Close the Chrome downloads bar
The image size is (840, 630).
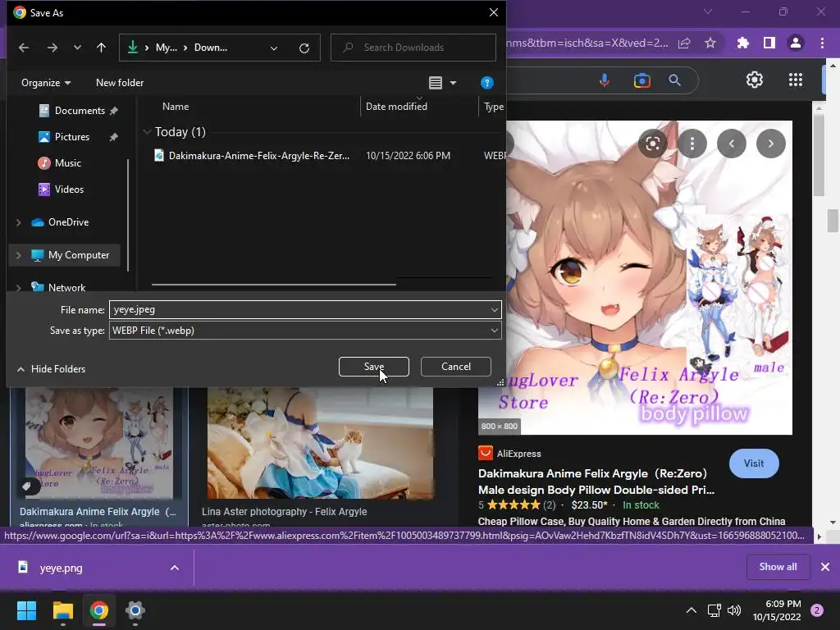point(825,567)
